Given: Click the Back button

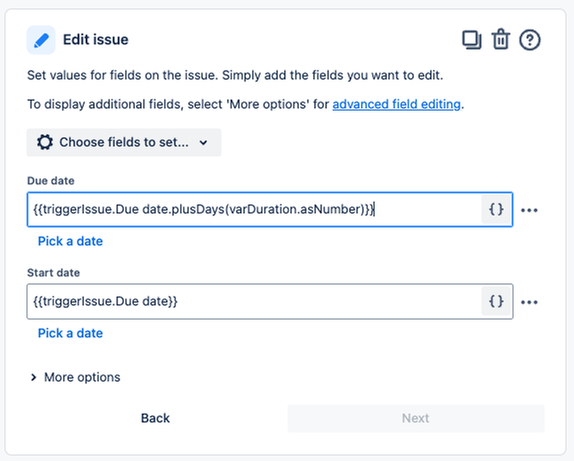Looking at the screenshot, I should [x=155, y=418].
